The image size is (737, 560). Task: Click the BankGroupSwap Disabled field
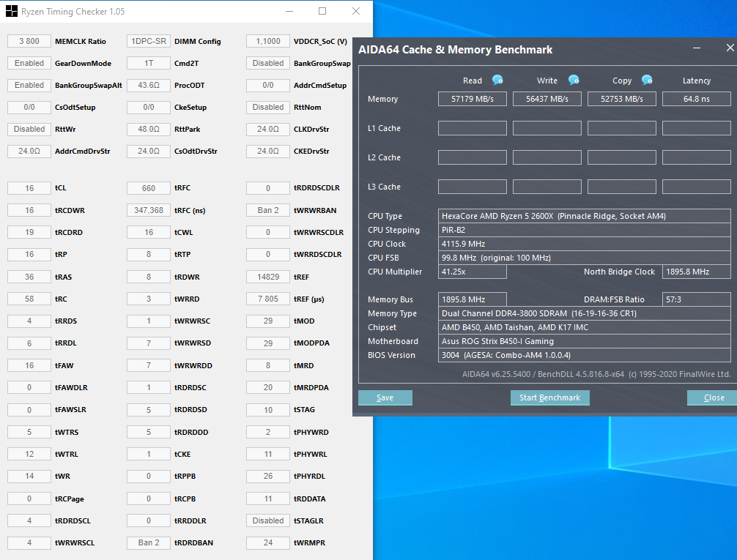(x=268, y=63)
